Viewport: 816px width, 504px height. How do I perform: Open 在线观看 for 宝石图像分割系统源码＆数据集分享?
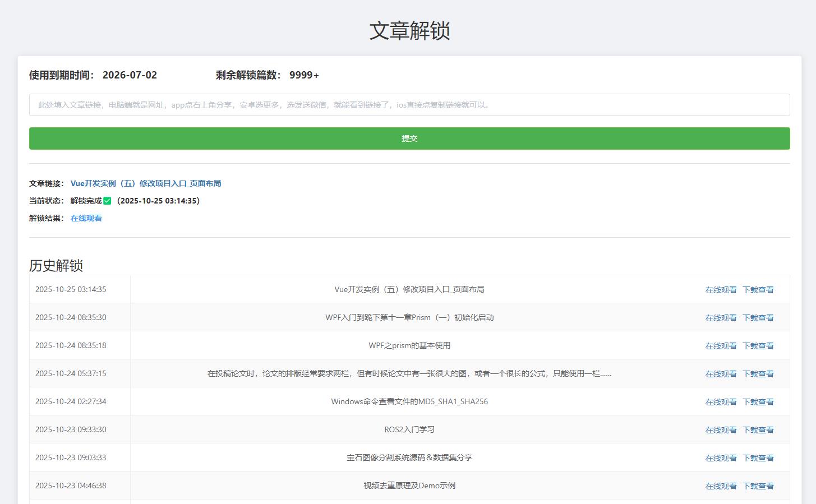721,457
